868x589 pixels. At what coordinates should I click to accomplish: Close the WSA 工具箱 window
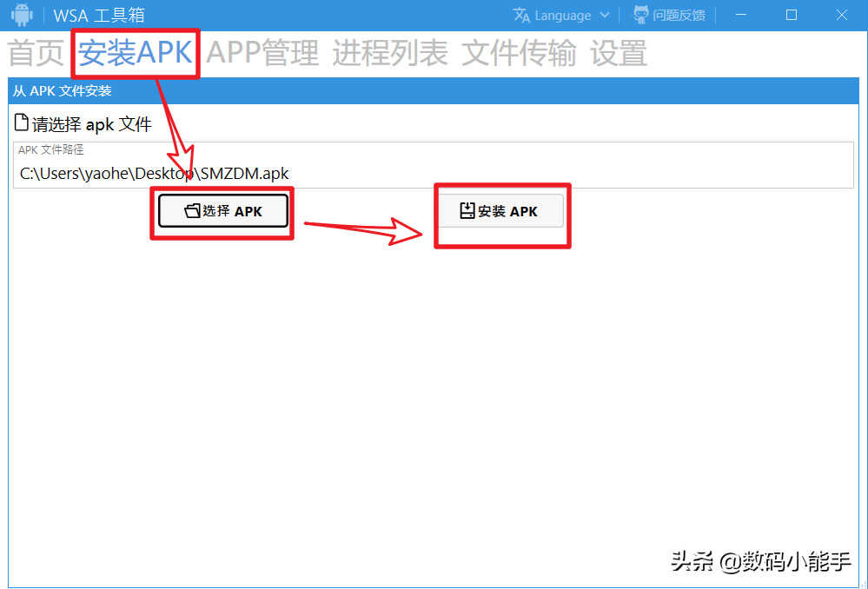[x=841, y=16]
